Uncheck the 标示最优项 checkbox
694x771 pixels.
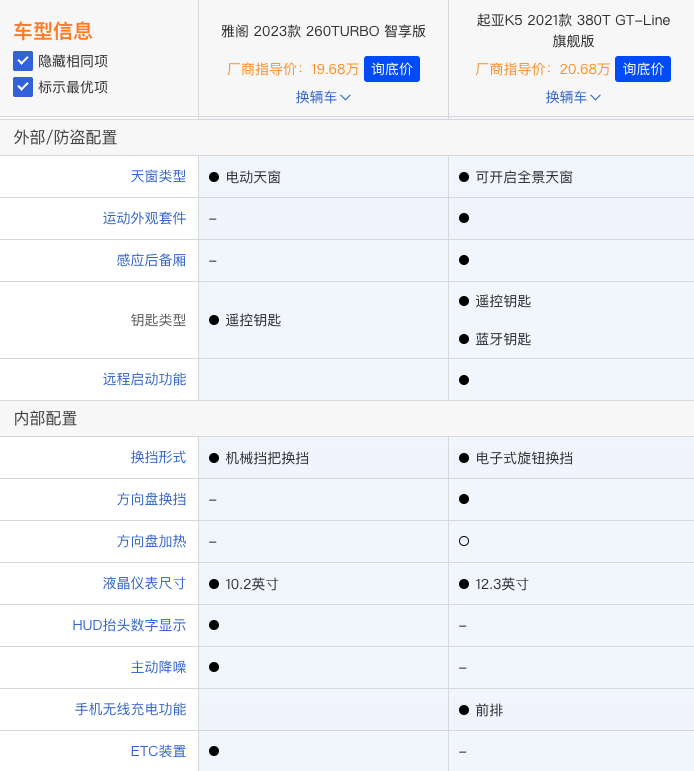[x=23, y=87]
